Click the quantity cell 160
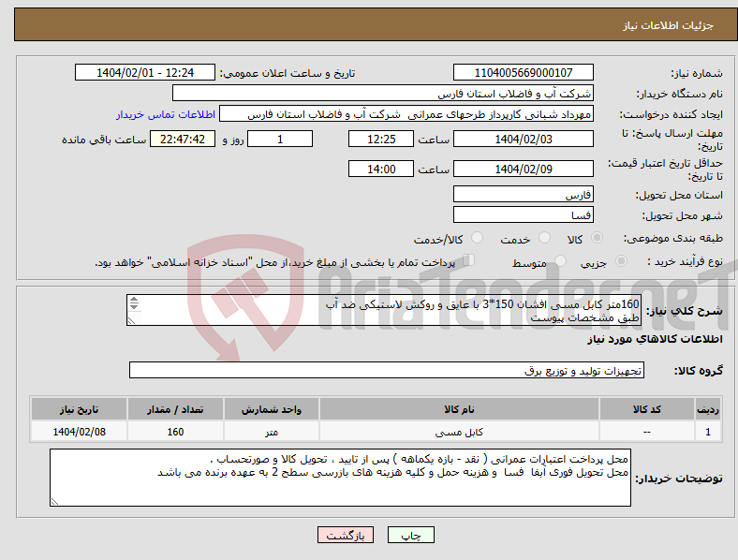738x560 pixels. [175, 432]
